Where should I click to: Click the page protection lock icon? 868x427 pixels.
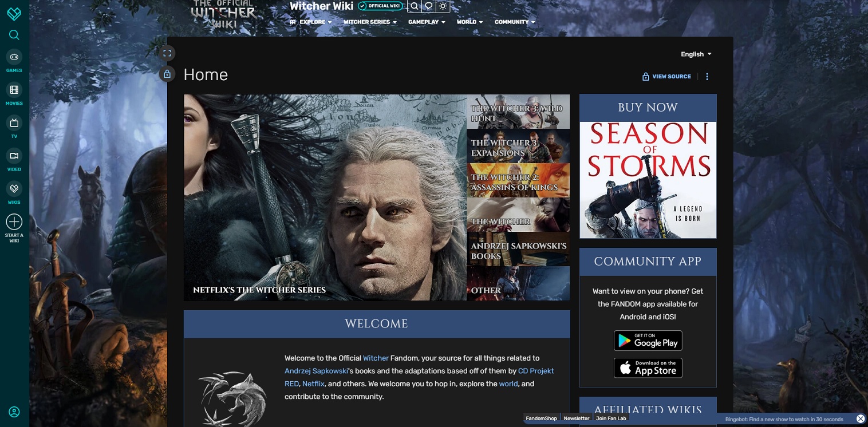point(167,74)
